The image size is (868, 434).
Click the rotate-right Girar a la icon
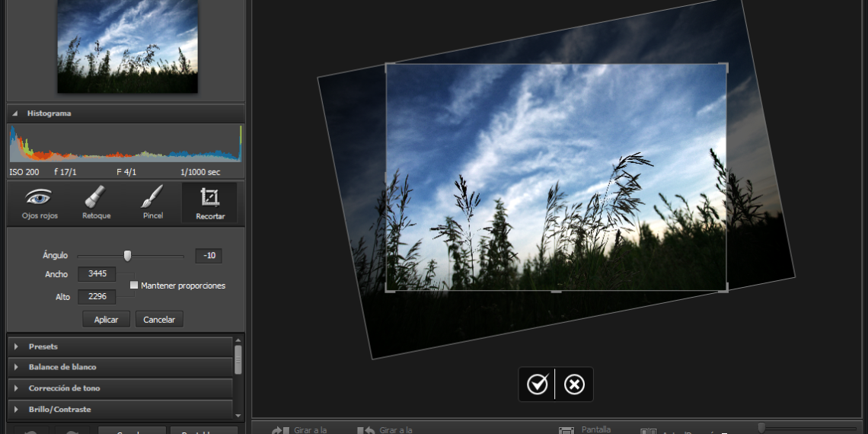[x=281, y=430]
